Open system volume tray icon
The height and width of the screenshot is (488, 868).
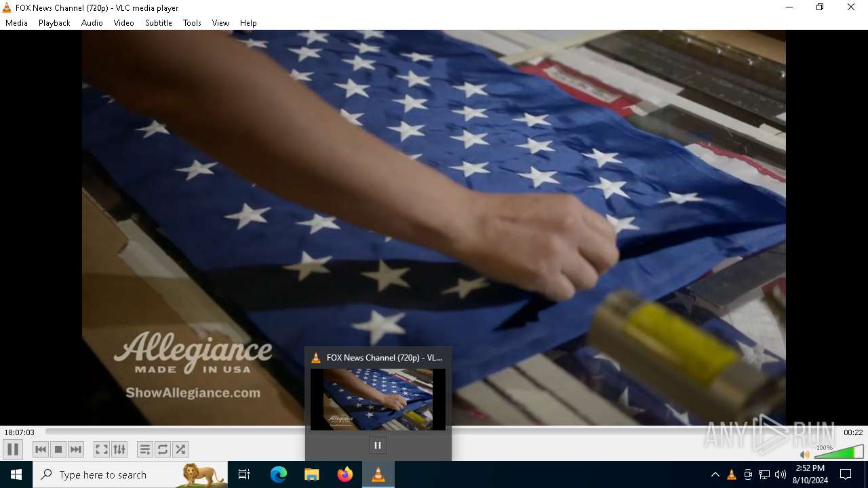[781, 474]
